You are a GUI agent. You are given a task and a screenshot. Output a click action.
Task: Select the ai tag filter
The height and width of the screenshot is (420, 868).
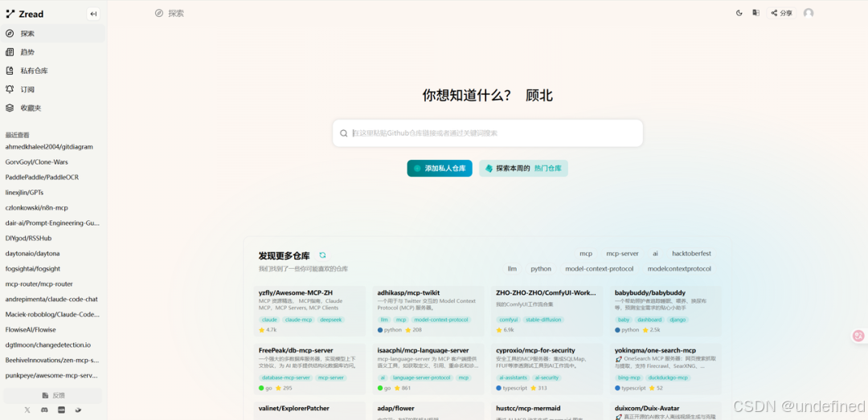click(655, 254)
